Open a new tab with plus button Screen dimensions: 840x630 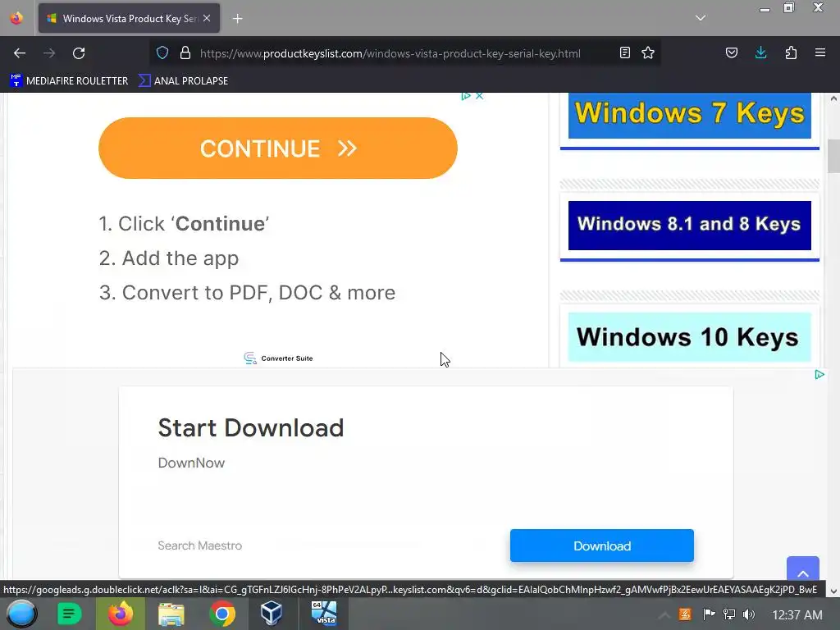[237, 19]
